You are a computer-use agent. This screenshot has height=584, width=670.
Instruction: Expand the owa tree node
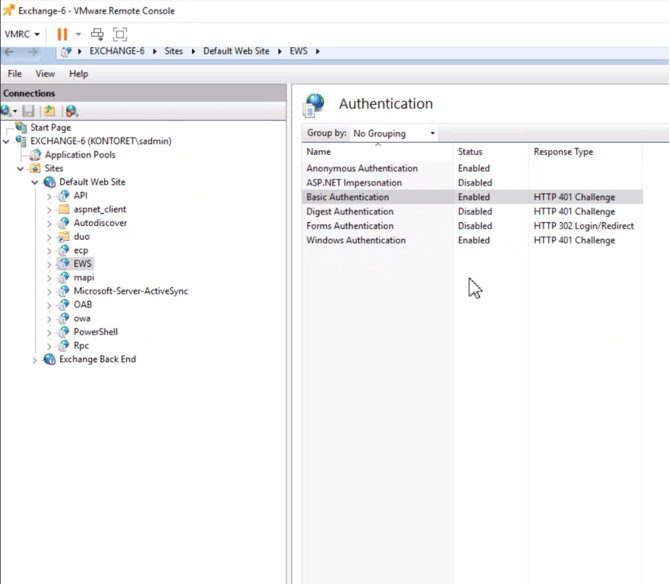[x=49, y=318]
